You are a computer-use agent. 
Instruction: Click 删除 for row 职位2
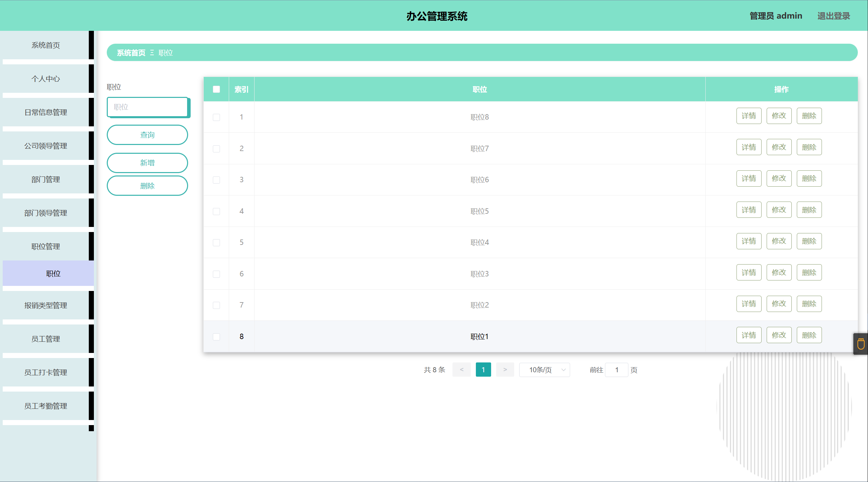tap(809, 304)
